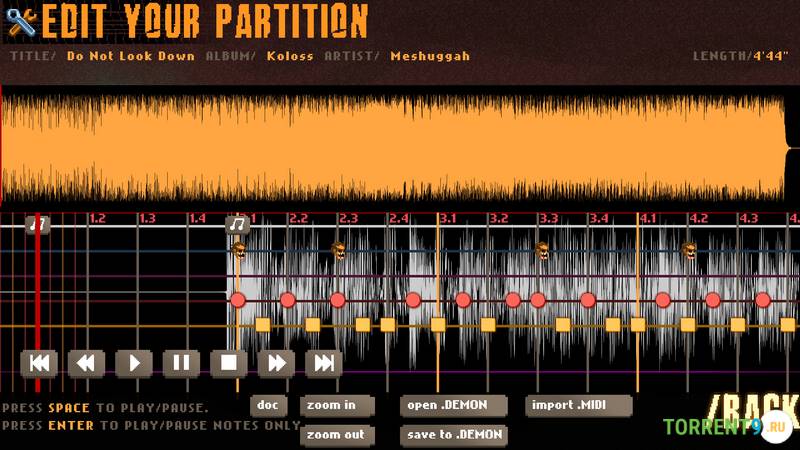Import a .MIDI file
This screenshot has width=800, height=450.
pyautogui.click(x=579, y=405)
